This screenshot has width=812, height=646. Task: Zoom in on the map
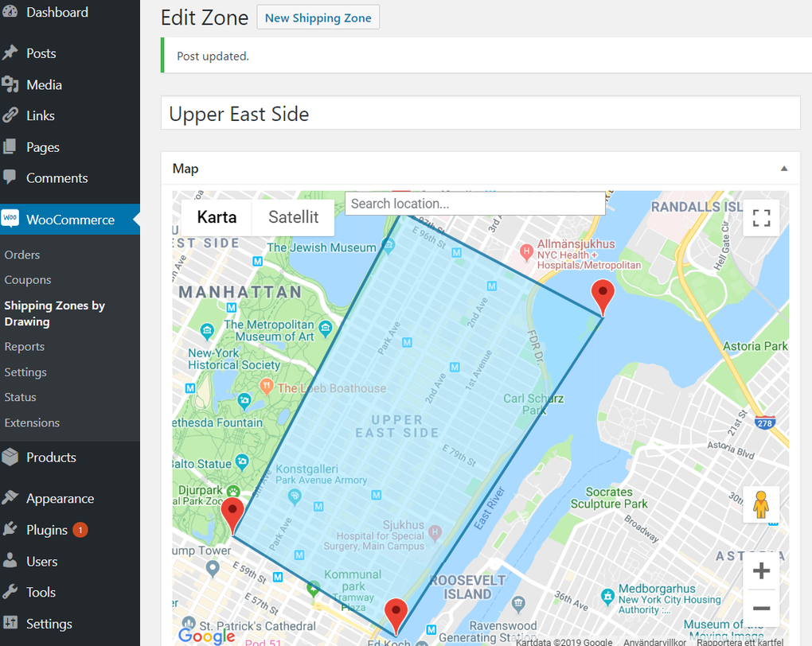761,570
